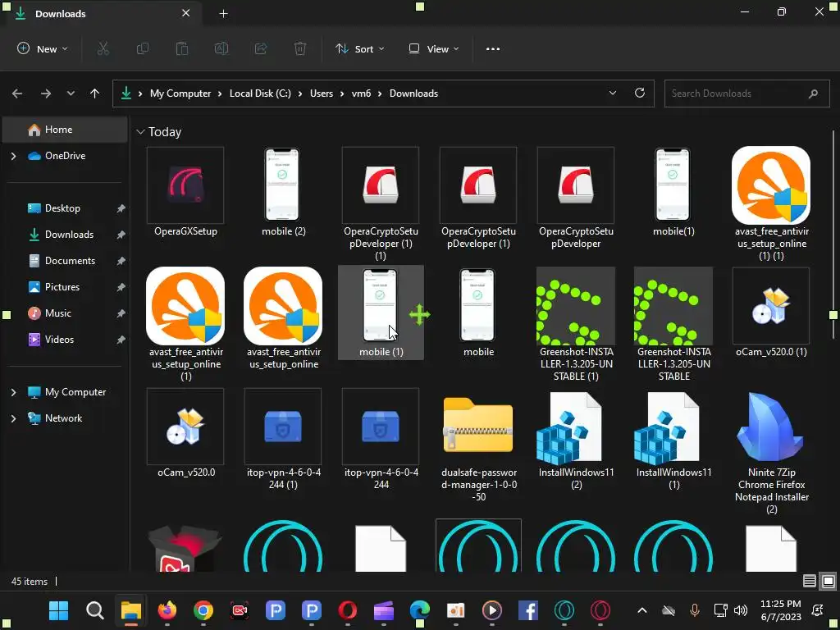840x630 pixels.
Task: Click the Downloads tab title
Action: tap(61, 14)
